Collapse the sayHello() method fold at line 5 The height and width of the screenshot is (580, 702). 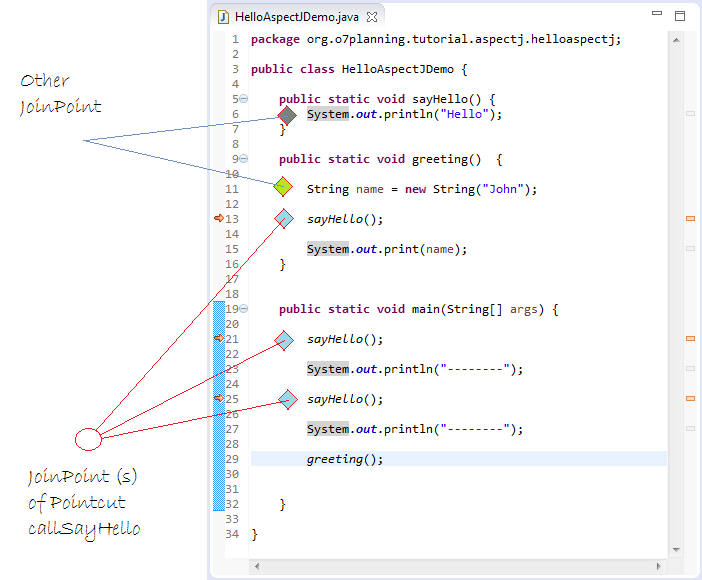pyautogui.click(x=243, y=99)
